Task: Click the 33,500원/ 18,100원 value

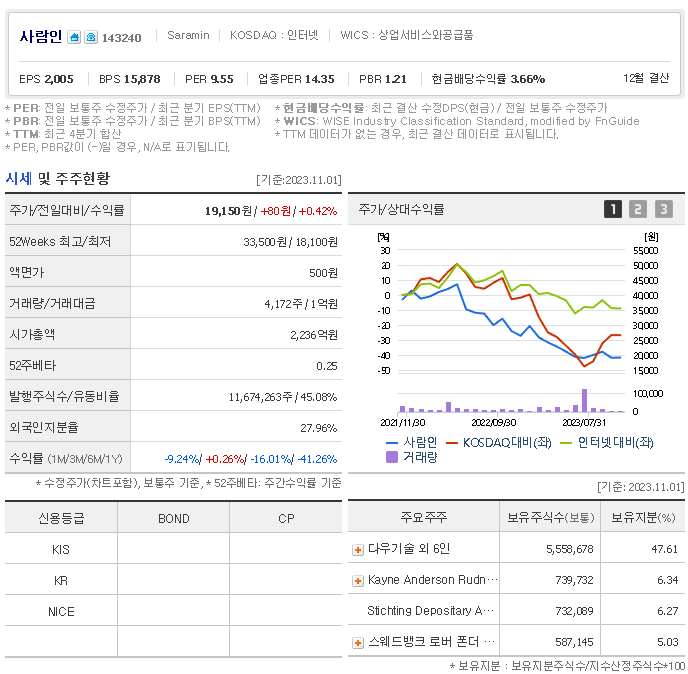Action: [x=290, y=242]
